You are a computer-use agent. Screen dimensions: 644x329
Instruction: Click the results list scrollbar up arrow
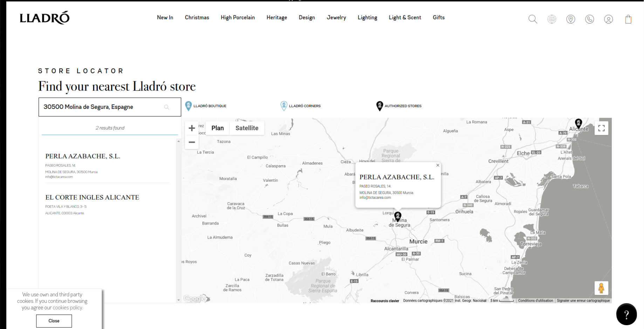coord(179,141)
